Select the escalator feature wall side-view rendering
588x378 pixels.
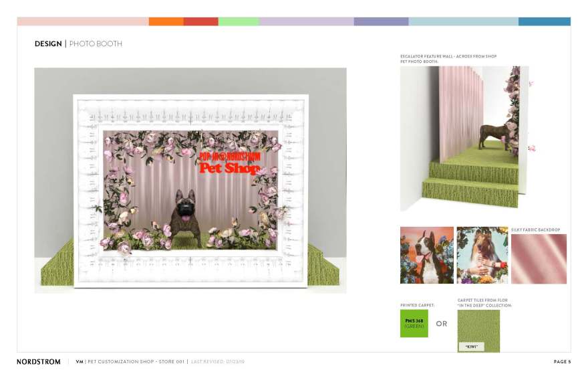[466, 138]
